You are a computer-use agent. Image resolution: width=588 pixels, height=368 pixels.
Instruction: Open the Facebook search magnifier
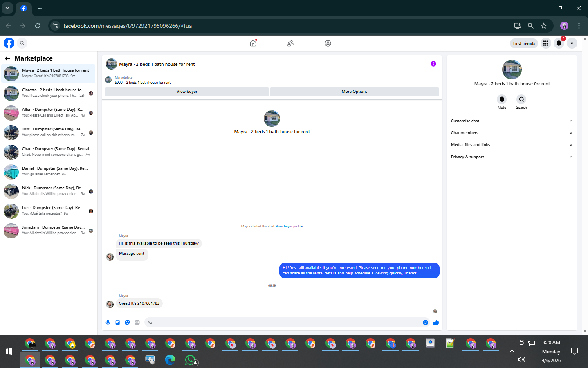pos(22,43)
